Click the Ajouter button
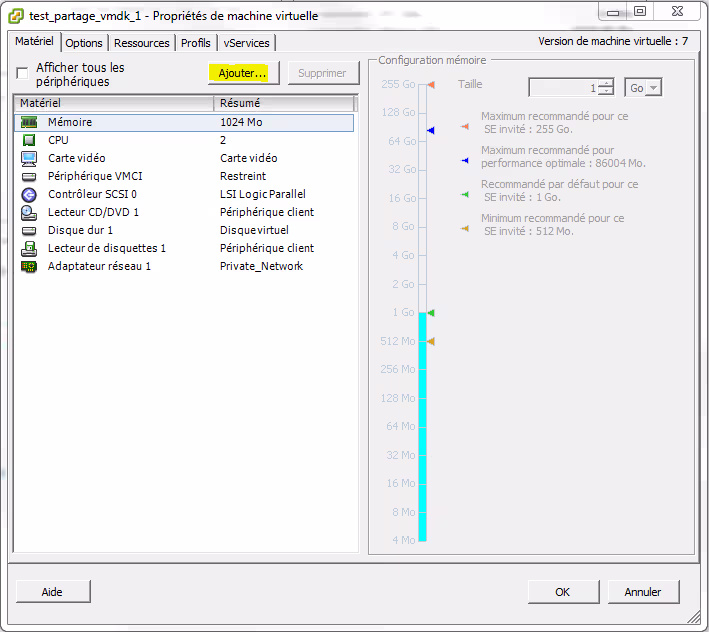Screen dimensions: 709x632 coord(243,73)
